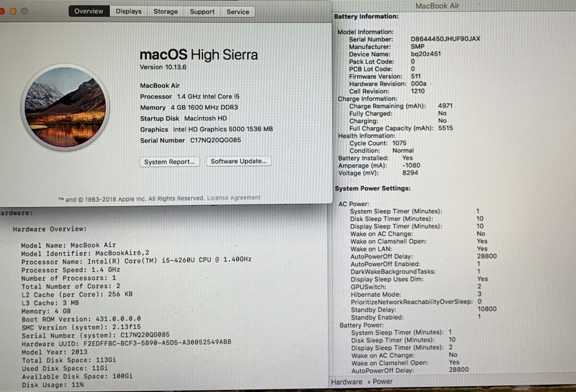Select Memory 4 GB 1600 MHz DDR3 line

pos(189,107)
